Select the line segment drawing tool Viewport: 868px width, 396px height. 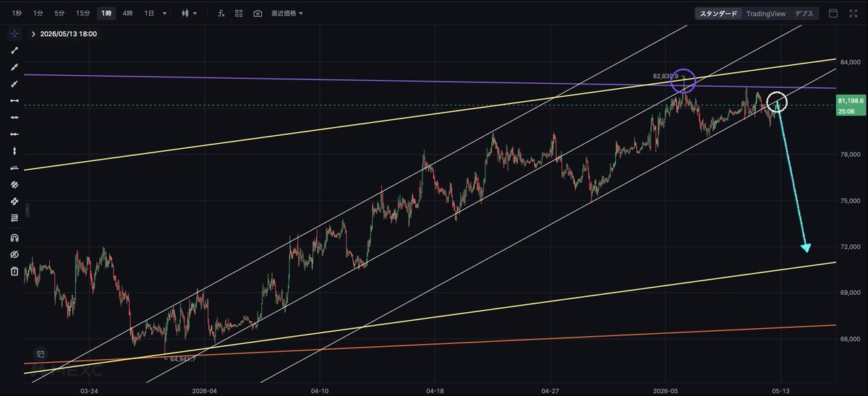[x=14, y=51]
